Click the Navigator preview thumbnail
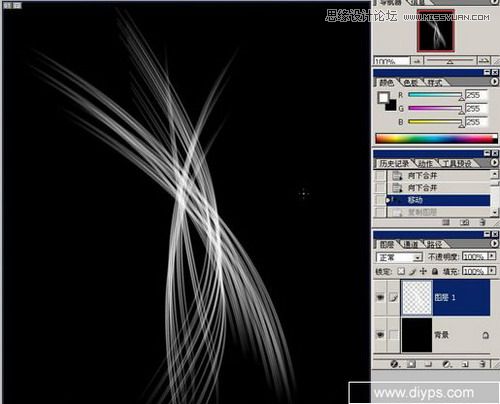The width and height of the screenshot is (500, 404). 436,31
